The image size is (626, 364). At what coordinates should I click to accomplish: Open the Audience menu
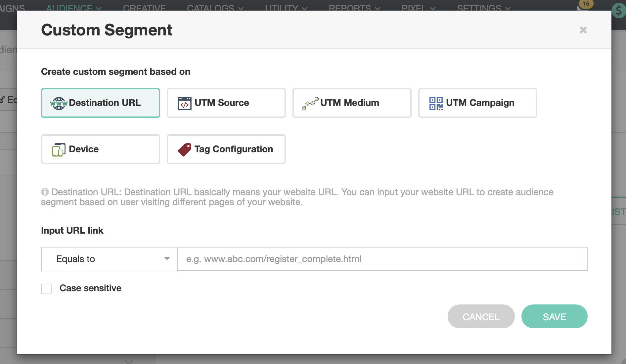73,7
